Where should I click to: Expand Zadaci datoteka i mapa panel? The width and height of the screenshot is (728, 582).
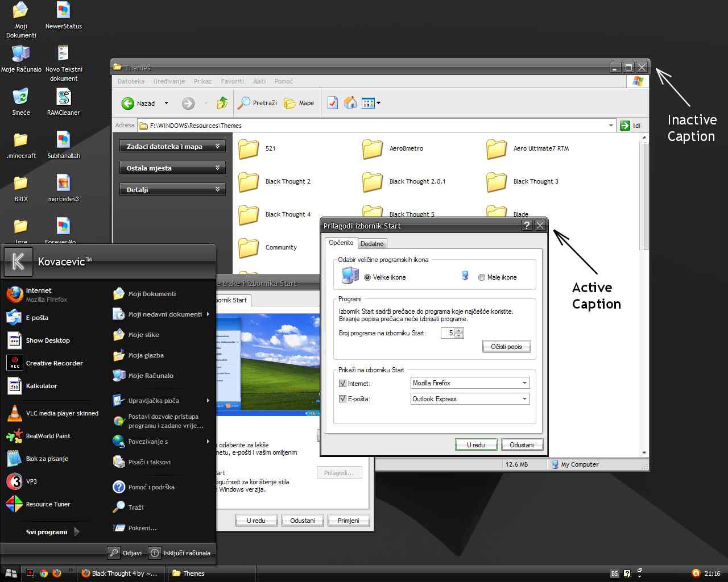pos(172,147)
